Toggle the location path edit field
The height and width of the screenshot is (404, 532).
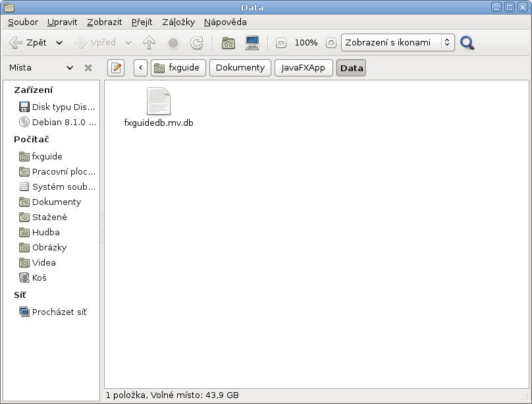pos(116,67)
